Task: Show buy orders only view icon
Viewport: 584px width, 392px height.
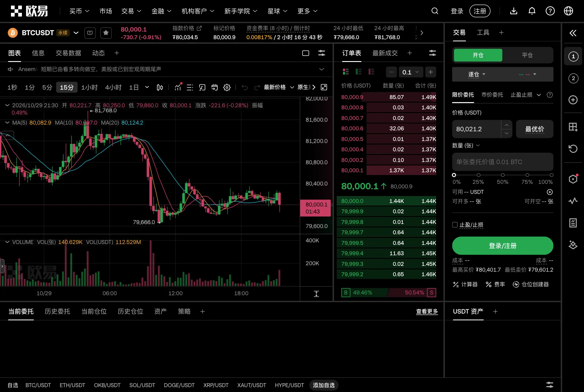Action: click(x=359, y=72)
